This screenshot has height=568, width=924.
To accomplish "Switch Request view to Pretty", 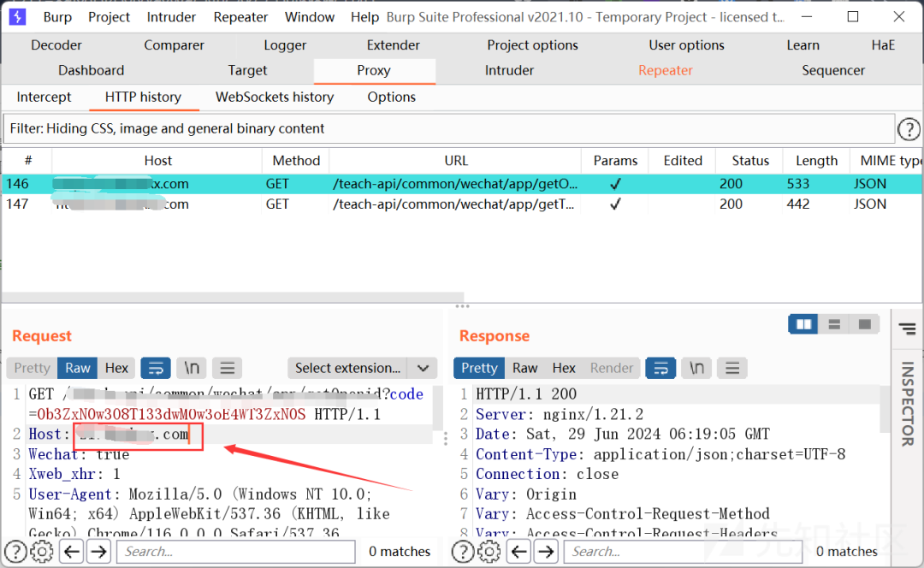I will pyautogui.click(x=33, y=368).
